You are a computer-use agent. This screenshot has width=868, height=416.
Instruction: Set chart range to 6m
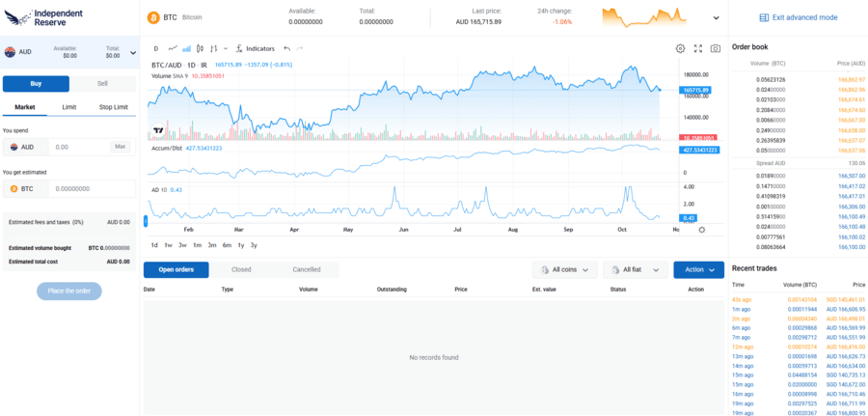227,245
